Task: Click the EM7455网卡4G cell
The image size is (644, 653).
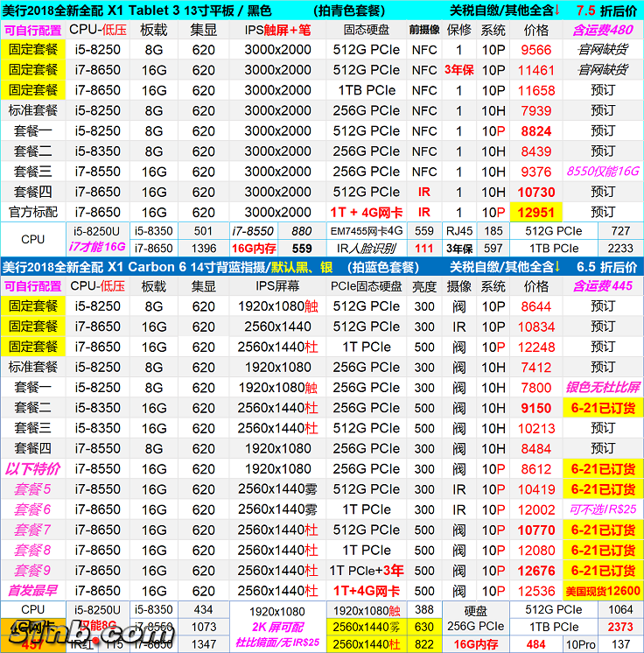Action: (367, 232)
